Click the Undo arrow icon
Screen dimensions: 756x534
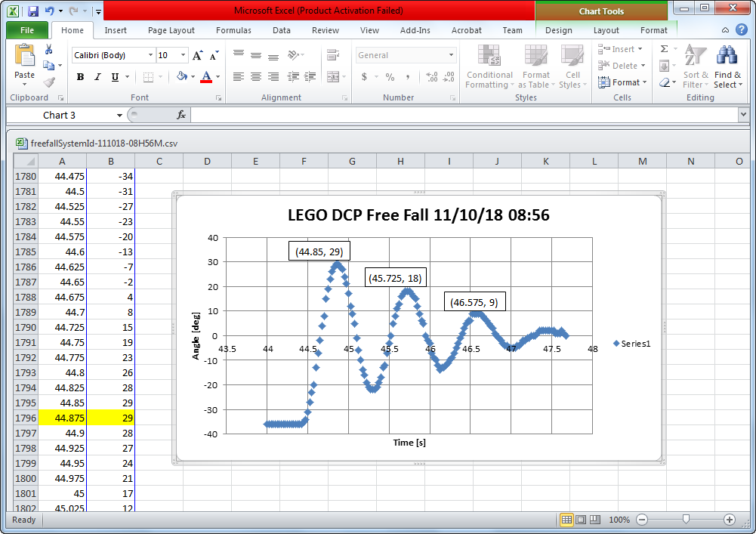click(50, 11)
